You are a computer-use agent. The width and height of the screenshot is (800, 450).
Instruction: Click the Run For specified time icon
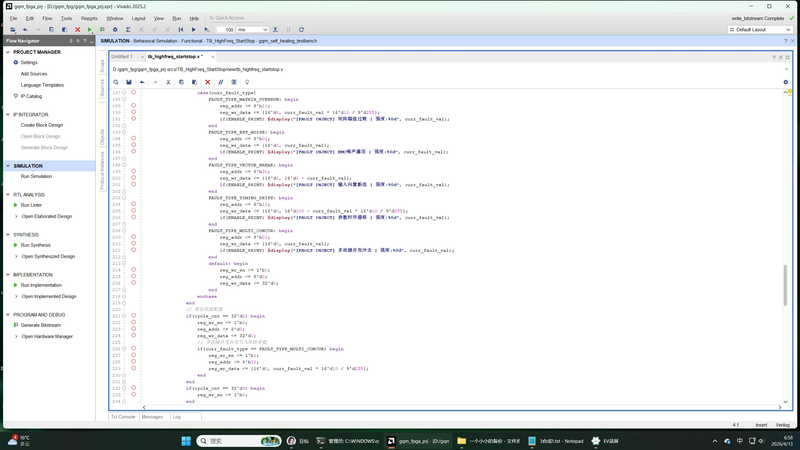[207, 30]
